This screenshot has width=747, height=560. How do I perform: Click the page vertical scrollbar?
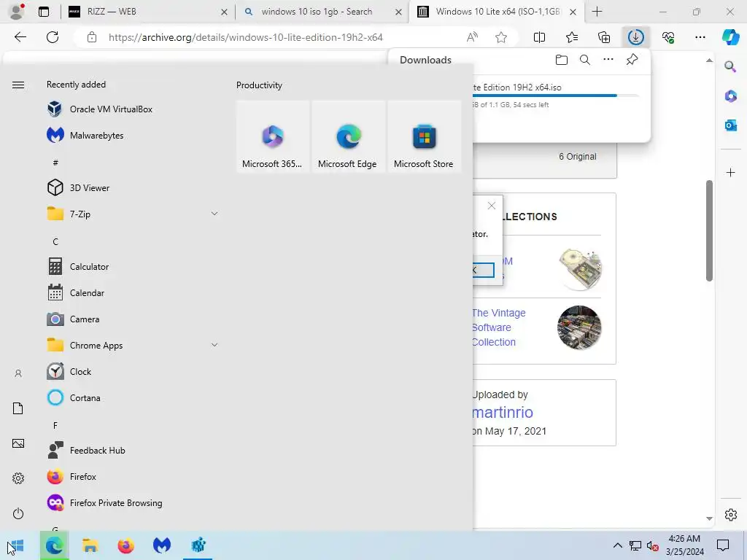click(x=709, y=231)
